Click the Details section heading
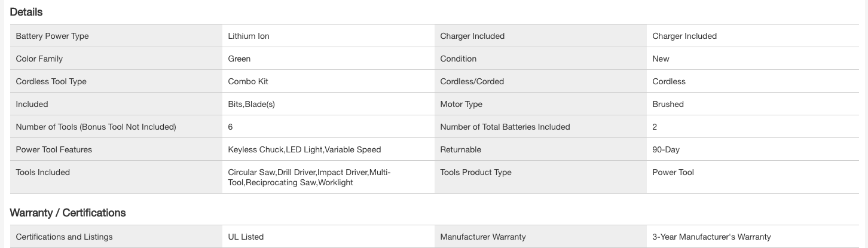Viewport: 868px width, 248px height. 26,12
